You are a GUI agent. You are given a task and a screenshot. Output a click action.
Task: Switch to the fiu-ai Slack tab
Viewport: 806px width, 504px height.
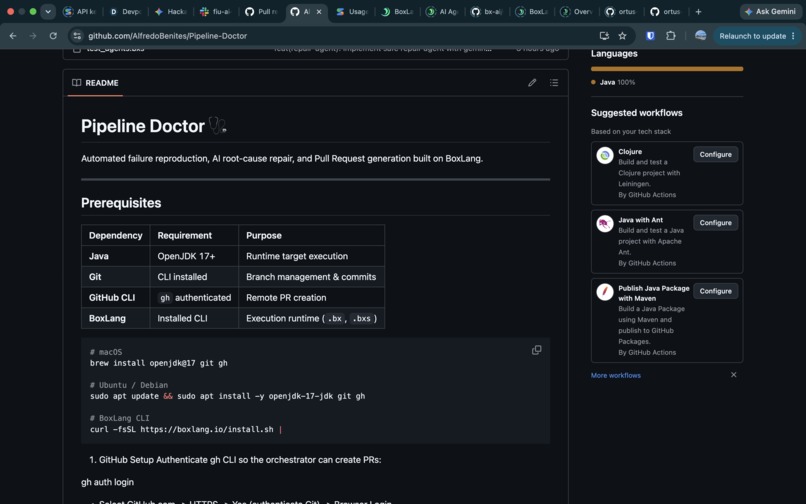pyautogui.click(x=216, y=11)
